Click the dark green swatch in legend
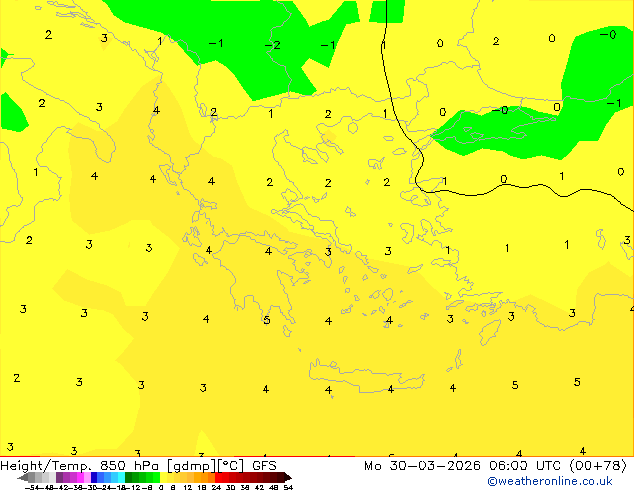This screenshot has width=634, height=490. point(129,477)
